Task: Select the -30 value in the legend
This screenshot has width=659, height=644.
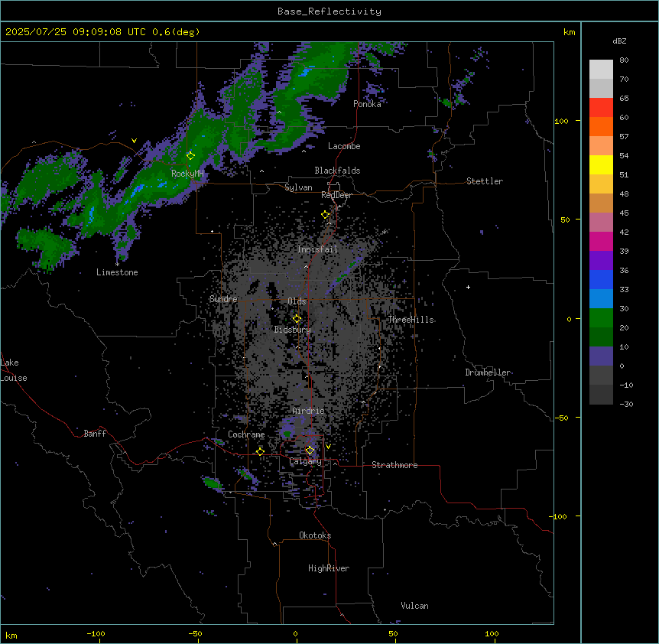Action: coord(626,405)
